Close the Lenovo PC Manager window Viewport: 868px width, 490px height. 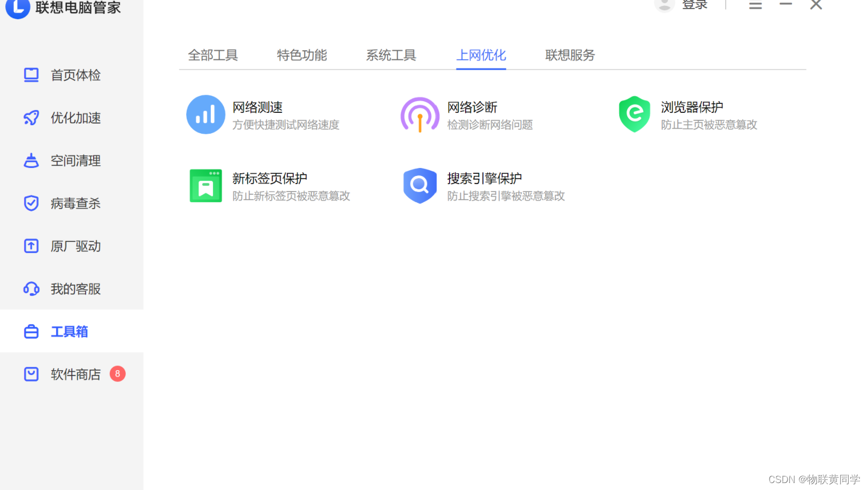coord(816,5)
